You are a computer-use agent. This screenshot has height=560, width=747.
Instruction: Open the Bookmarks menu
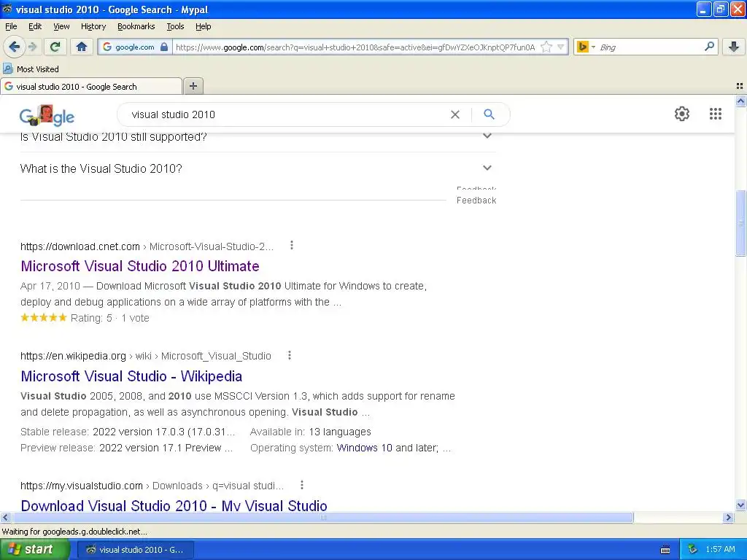click(x=136, y=26)
